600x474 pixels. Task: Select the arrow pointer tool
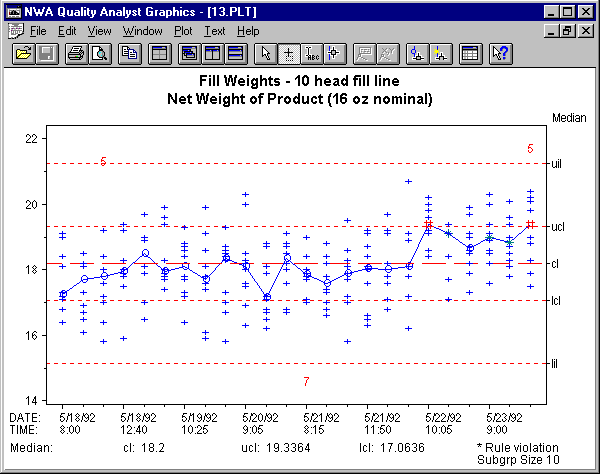265,52
